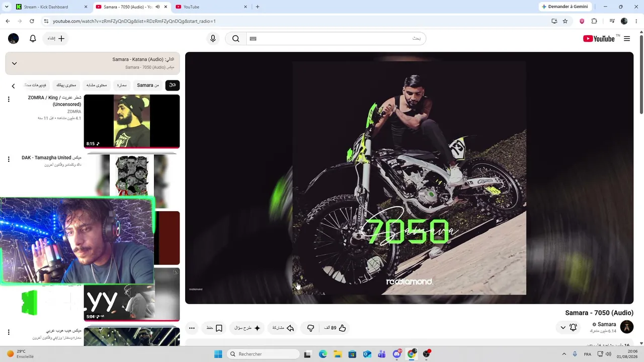
Task: Click the Create (إنشاء) button
Action: (56, 39)
